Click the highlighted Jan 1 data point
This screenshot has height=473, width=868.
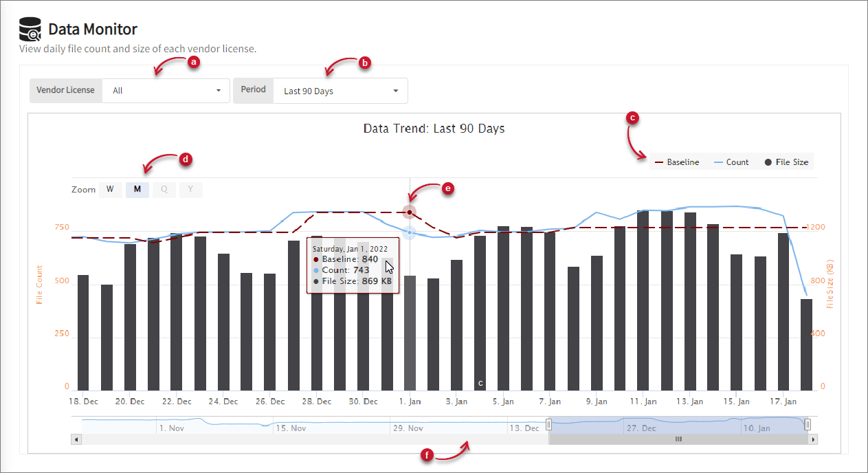coord(409,212)
